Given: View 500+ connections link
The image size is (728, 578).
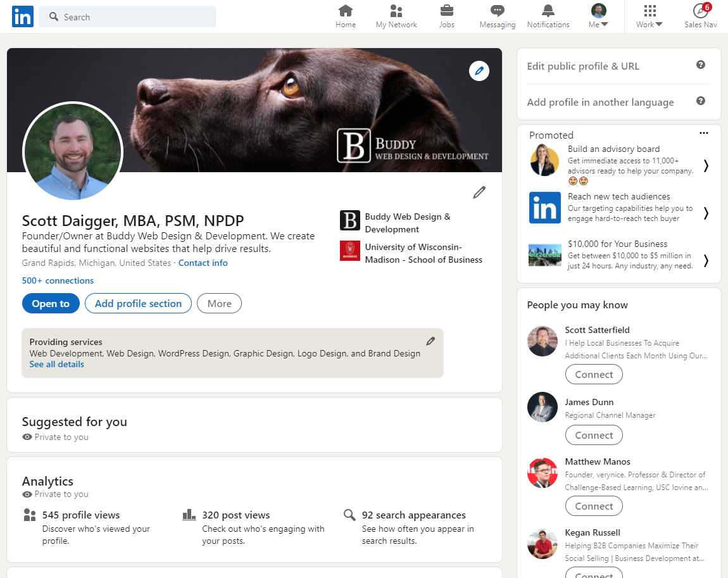Looking at the screenshot, I should click(x=58, y=280).
